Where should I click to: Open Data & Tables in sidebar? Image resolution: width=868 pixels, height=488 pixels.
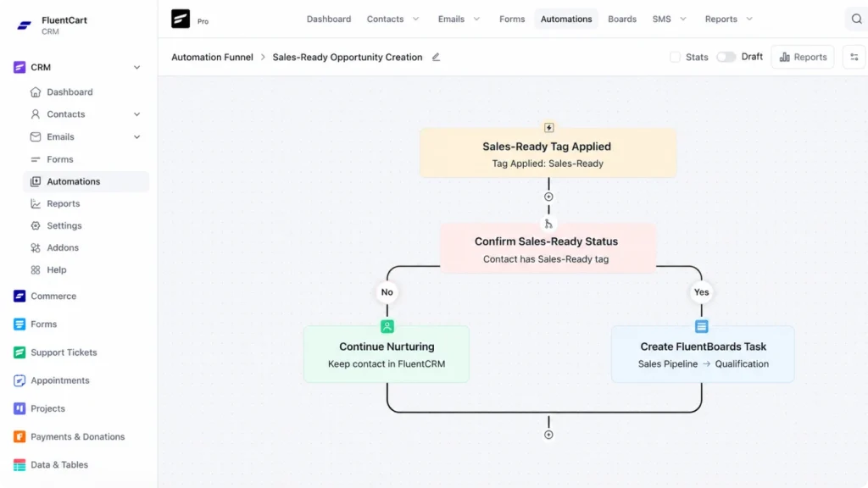point(59,465)
